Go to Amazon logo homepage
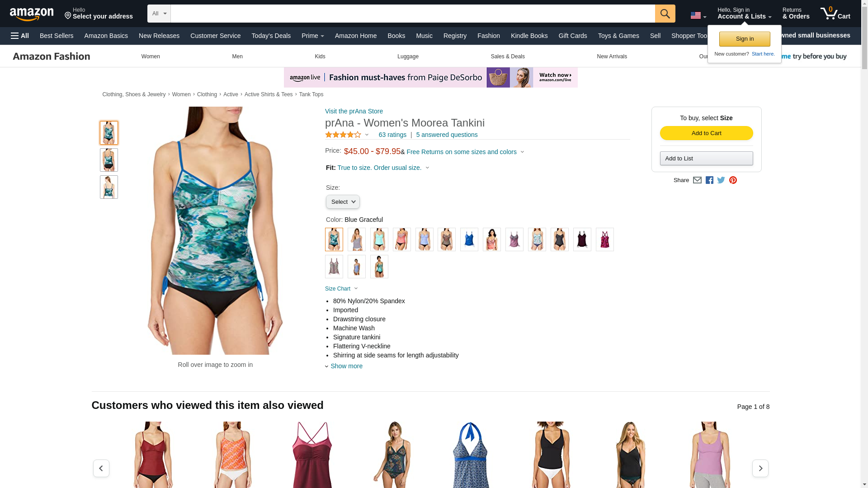This screenshot has width=868, height=488. pyautogui.click(x=32, y=14)
